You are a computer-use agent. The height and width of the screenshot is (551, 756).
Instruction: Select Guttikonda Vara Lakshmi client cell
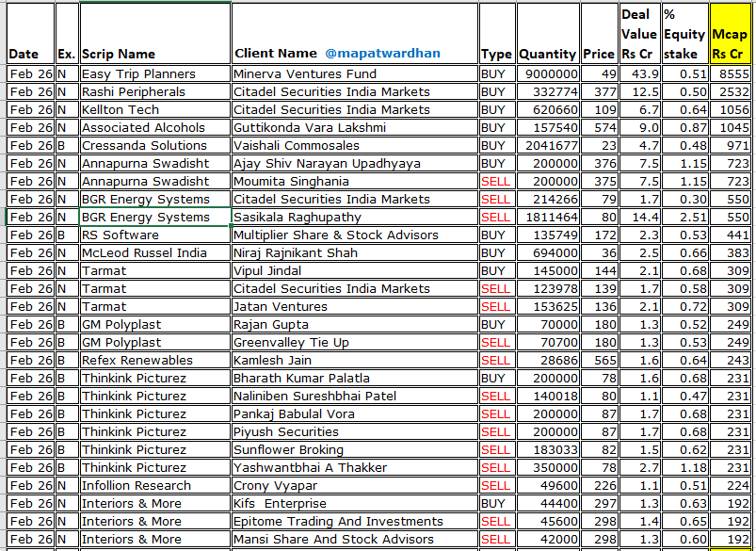(355, 127)
